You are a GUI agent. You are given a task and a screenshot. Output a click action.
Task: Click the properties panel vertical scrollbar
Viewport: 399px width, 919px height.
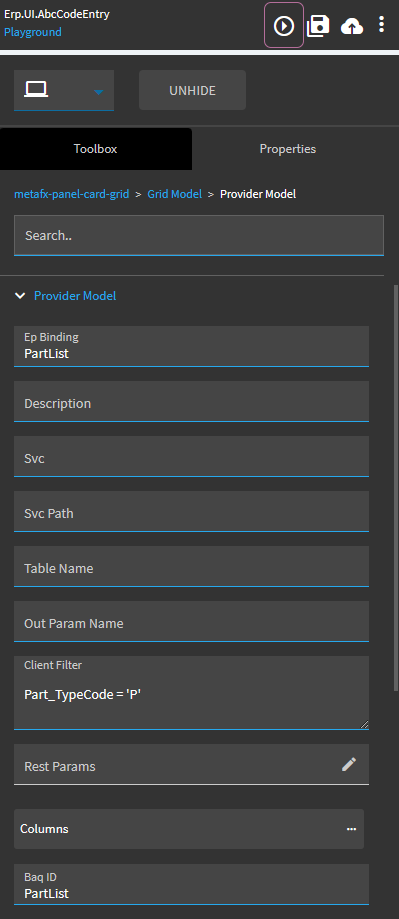[395, 486]
